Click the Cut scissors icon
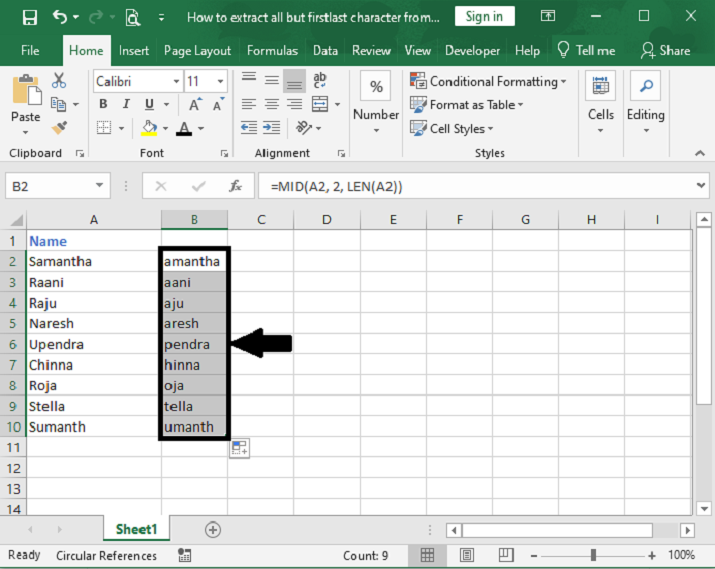715x569 pixels. tap(59, 81)
